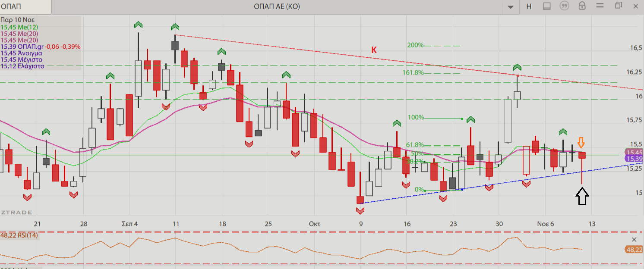Click the Νοε 6 date axis label
The width and height of the screenshot is (644, 269).
545,224
